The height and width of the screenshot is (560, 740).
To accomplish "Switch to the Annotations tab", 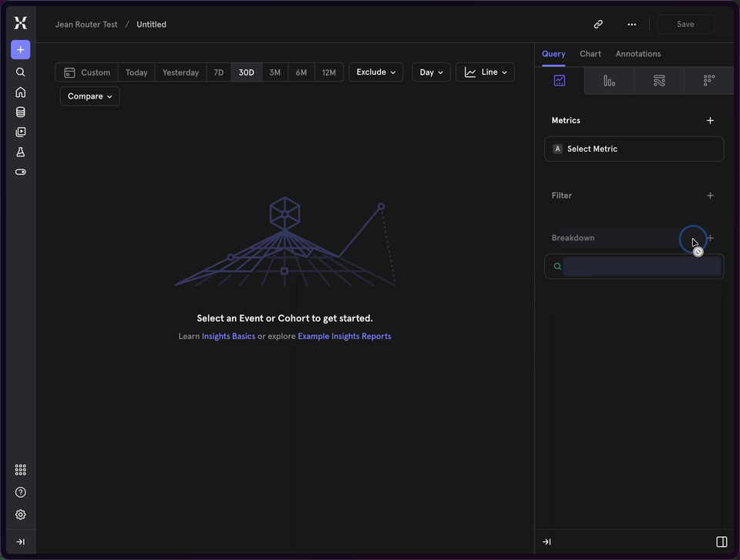I will pos(637,54).
